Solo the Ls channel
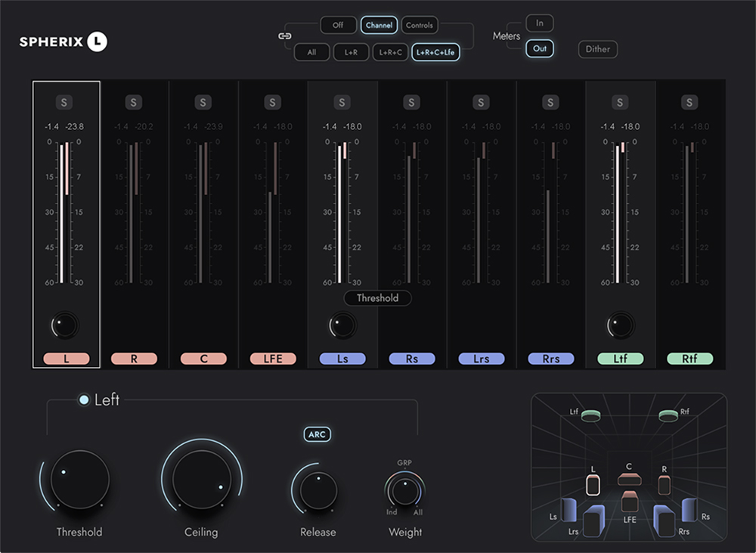This screenshot has width=756, height=553. (x=342, y=102)
